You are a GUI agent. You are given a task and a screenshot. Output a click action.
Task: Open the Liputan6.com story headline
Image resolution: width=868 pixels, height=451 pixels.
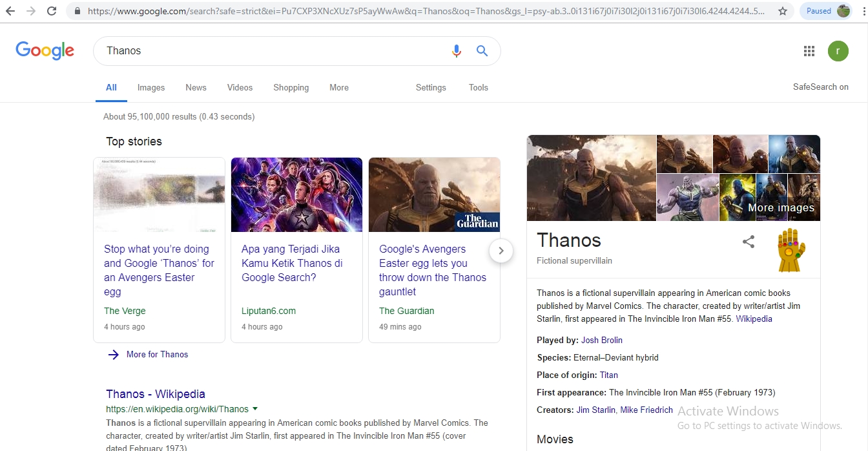click(x=292, y=263)
